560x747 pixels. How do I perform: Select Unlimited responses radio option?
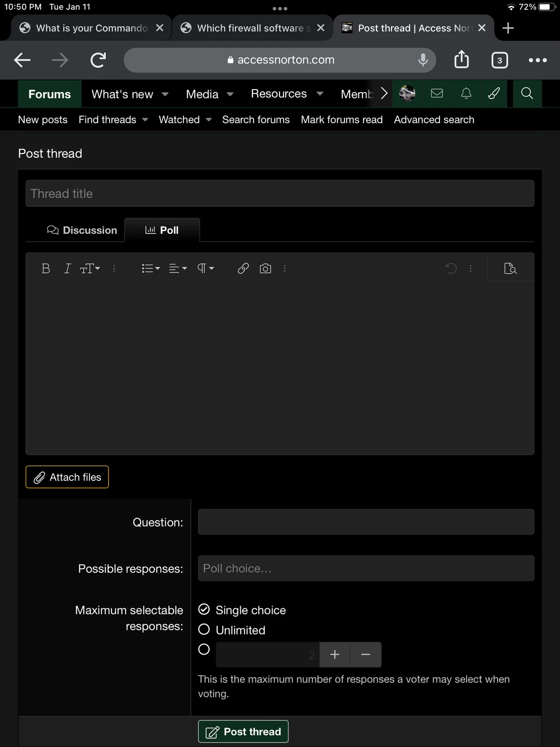point(204,629)
